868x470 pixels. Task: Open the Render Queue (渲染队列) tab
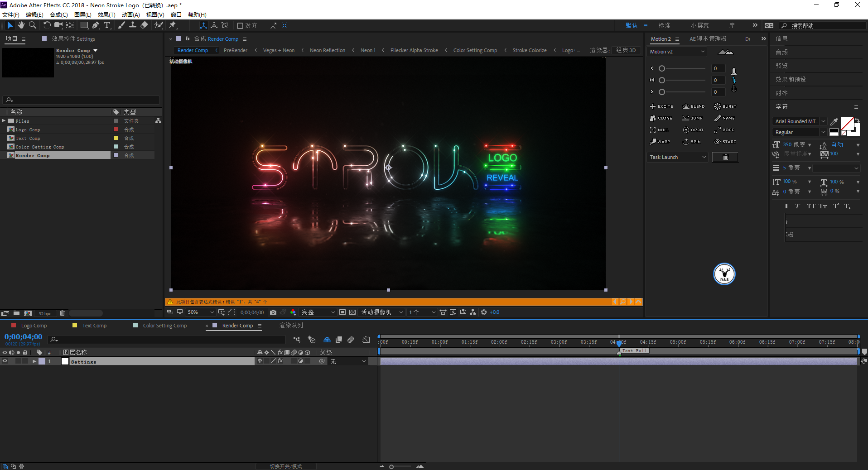pyautogui.click(x=291, y=326)
